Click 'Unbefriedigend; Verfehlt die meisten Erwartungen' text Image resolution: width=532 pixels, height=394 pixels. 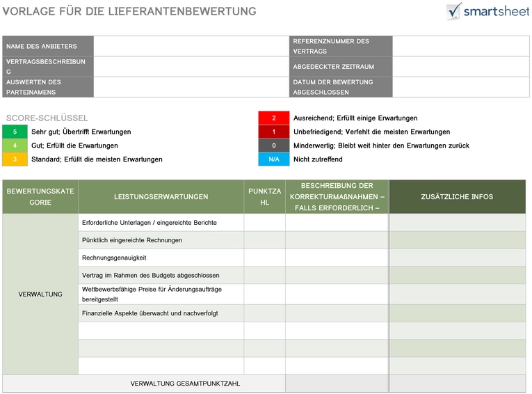point(371,132)
